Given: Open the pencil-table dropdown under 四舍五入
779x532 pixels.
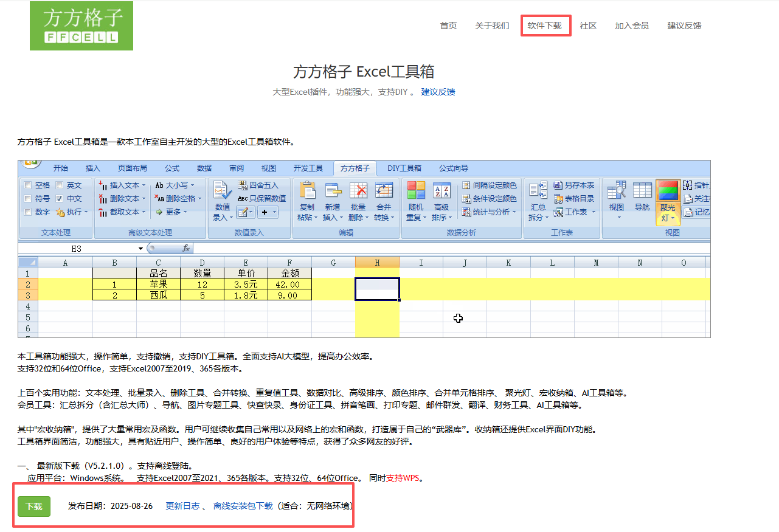Looking at the screenshot, I should point(246,212).
